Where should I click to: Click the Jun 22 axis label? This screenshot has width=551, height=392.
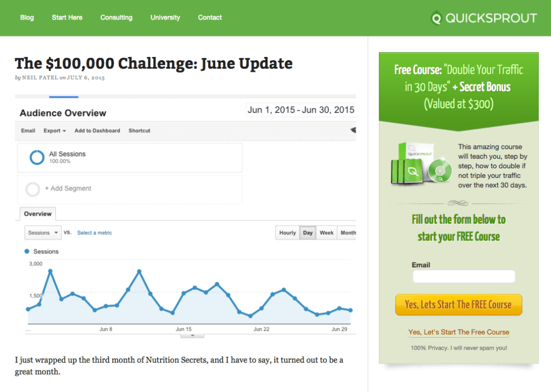click(262, 329)
